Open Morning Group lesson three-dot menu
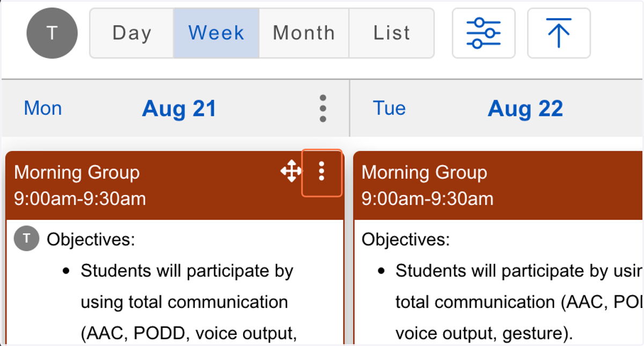Screen dimensions: 644x346 tap(321, 172)
